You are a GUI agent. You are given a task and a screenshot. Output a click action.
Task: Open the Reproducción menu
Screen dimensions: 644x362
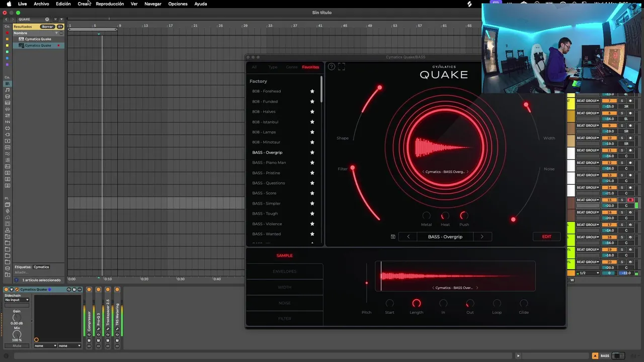(x=110, y=4)
